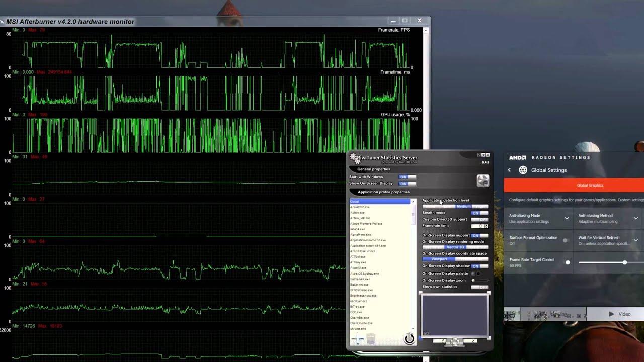The height and width of the screenshot is (362, 644).
Task: Toggle Custom Direct3D support switch
Action: (479, 220)
